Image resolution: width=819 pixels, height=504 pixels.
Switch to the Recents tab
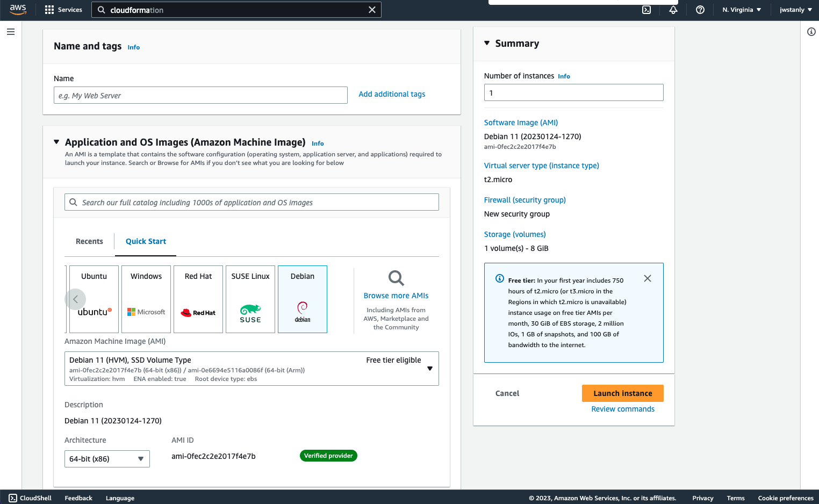click(x=89, y=241)
